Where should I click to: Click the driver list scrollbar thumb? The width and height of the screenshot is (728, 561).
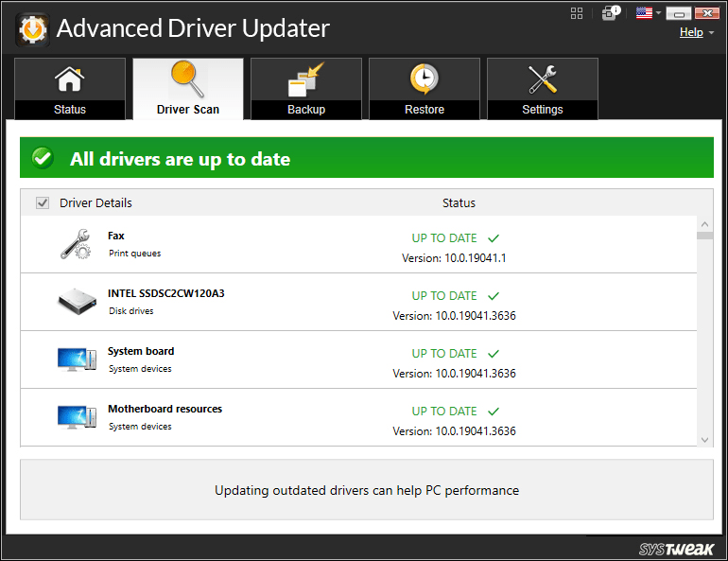coord(704,234)
